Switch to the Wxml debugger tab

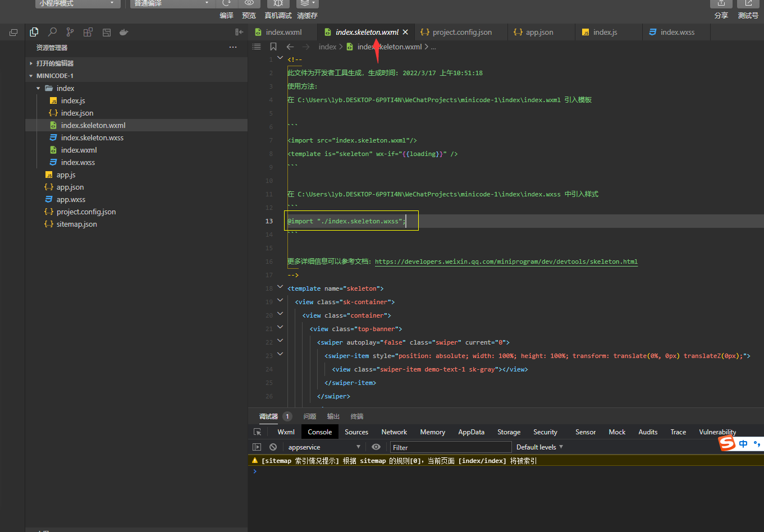click(286, 432)
